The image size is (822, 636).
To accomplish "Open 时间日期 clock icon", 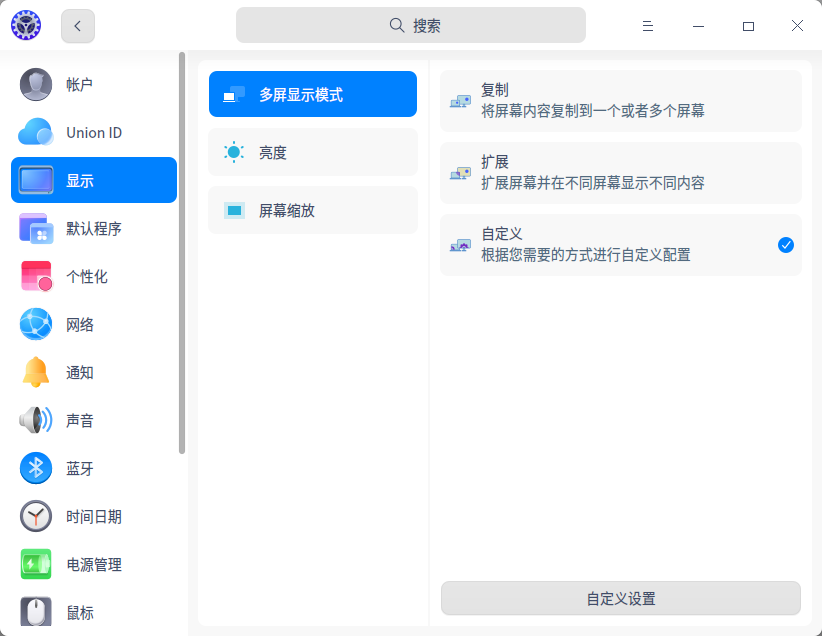I will 36,517.
